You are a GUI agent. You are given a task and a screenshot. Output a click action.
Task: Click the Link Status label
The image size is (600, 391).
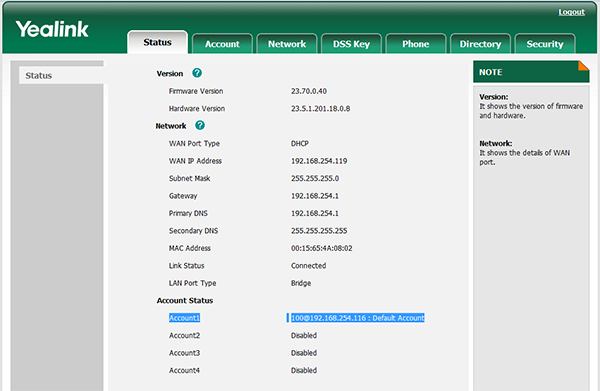coord(187,266)
